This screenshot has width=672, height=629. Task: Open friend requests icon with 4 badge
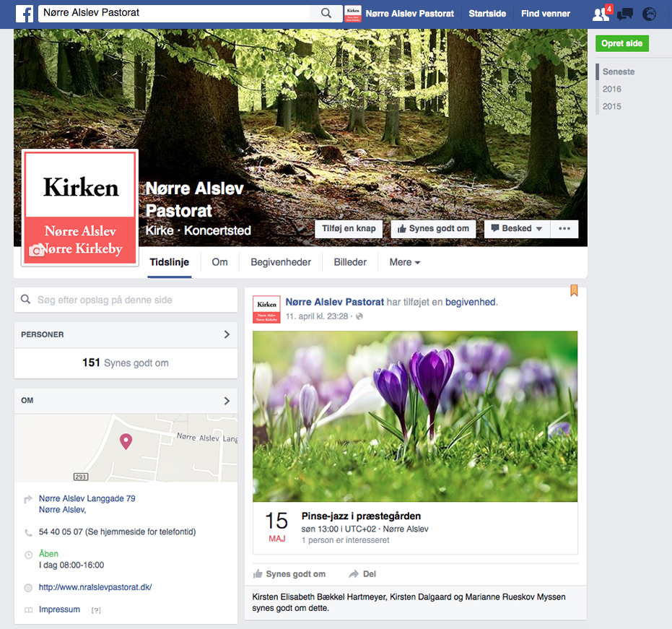pos(602,13)
